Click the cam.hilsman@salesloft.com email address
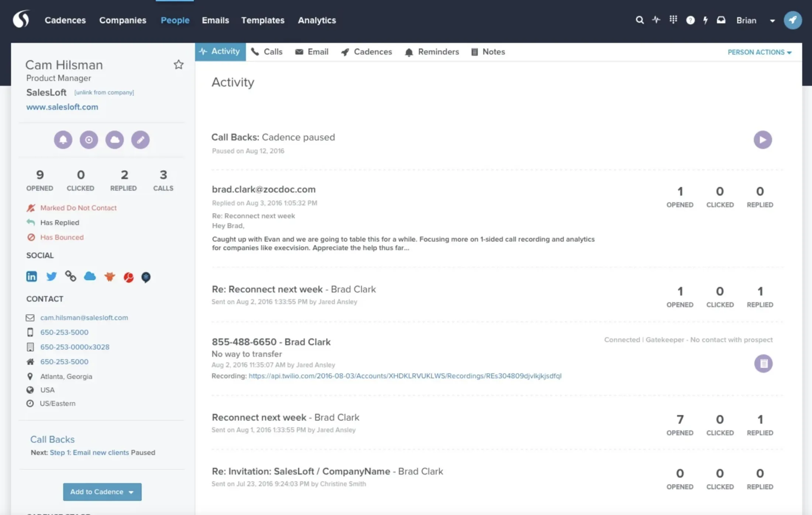812x515 pixels. [84, 318]
